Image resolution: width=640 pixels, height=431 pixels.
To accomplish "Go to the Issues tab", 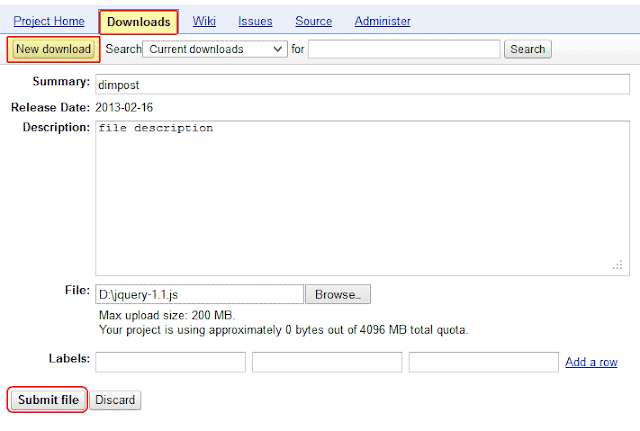I will [255, 21].
